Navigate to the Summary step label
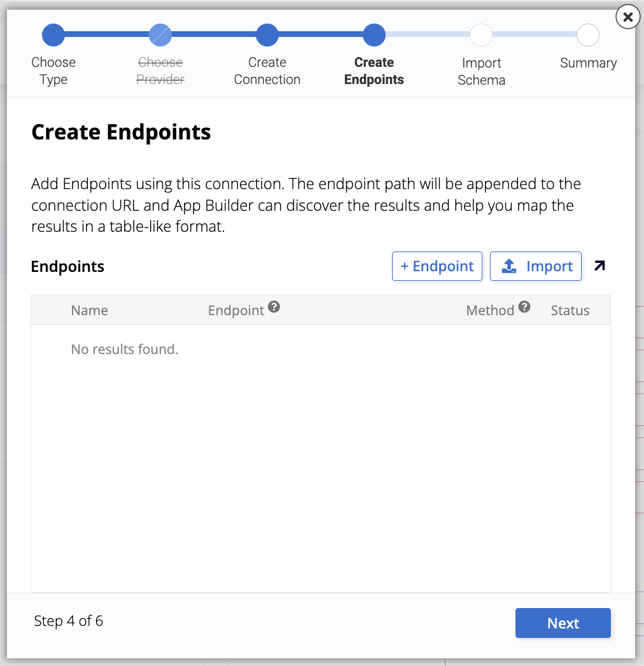Screen dimensions: 644x666 588,63
